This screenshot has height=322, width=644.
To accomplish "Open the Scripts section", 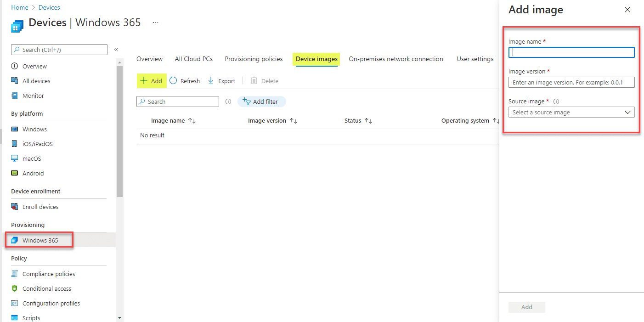I will pos(31,317).
